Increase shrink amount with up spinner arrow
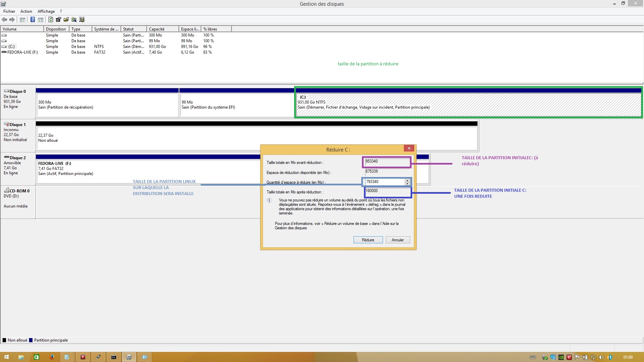The width and height of the screenshot is (644, 362). pos(407,180)
